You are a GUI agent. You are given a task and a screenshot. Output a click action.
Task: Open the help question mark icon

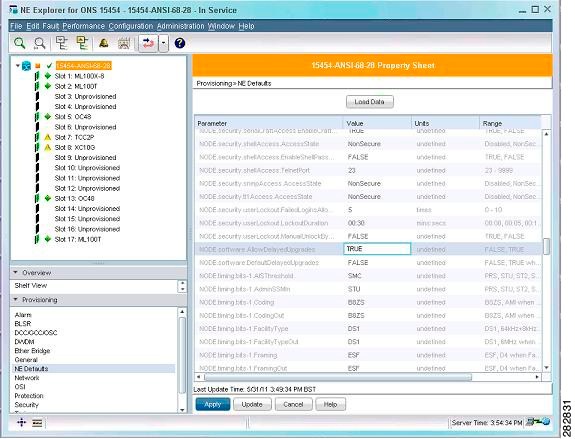180,43
